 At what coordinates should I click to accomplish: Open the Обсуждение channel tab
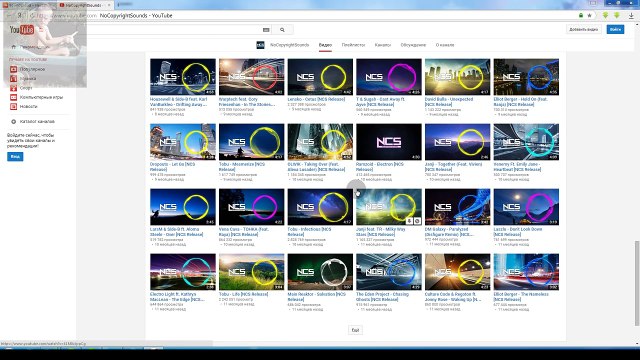tap(413, 45)
